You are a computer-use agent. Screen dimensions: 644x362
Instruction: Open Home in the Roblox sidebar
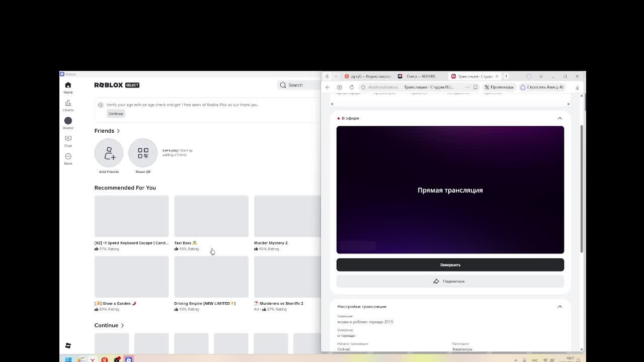[68, 87]
